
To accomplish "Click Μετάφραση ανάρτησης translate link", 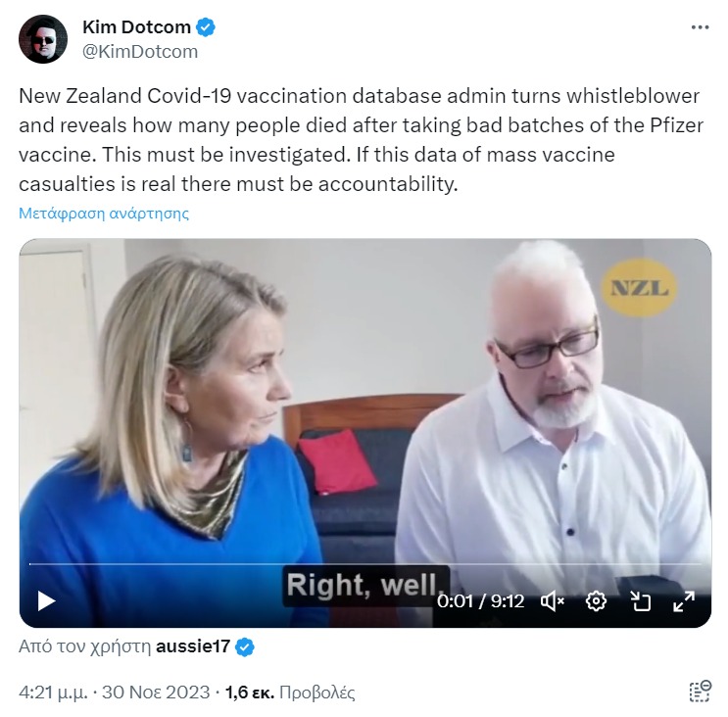I will click(x=104, y=213).
